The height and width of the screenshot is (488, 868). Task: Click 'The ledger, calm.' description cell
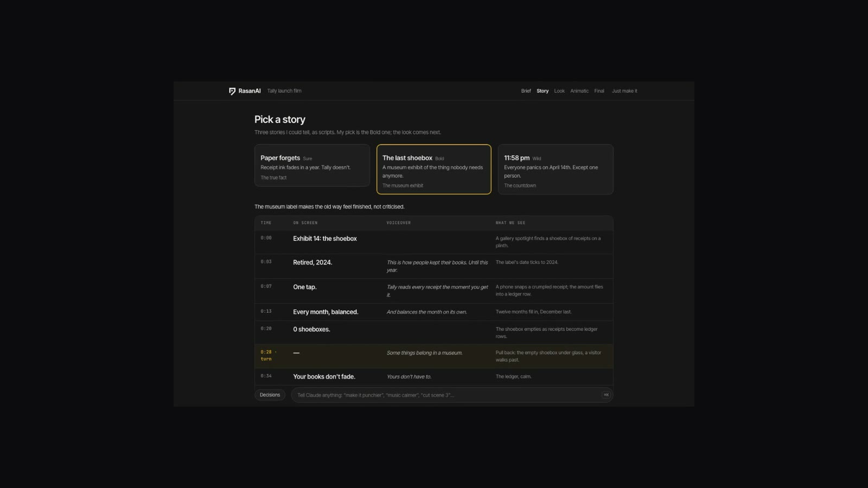(x=513, y=376)
